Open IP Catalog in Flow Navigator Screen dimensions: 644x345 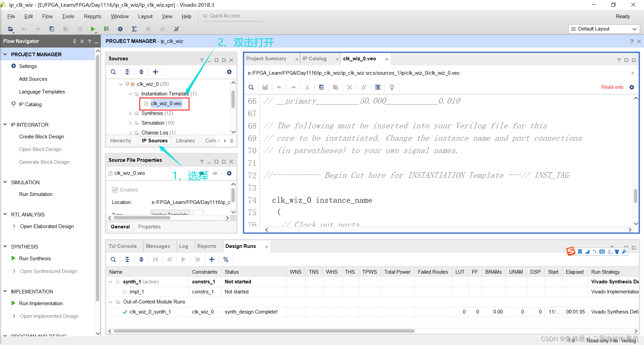point(30,105)
